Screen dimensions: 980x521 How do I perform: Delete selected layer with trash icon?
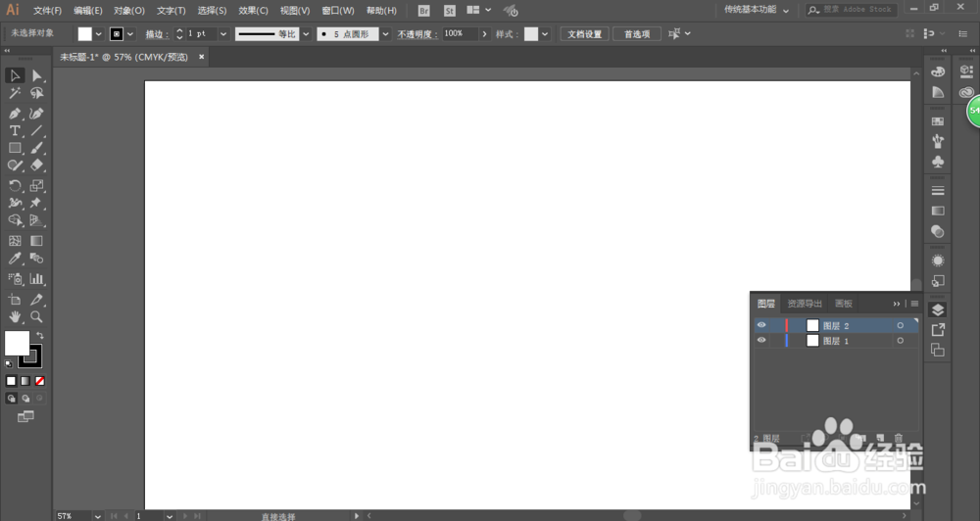[899, 438]
